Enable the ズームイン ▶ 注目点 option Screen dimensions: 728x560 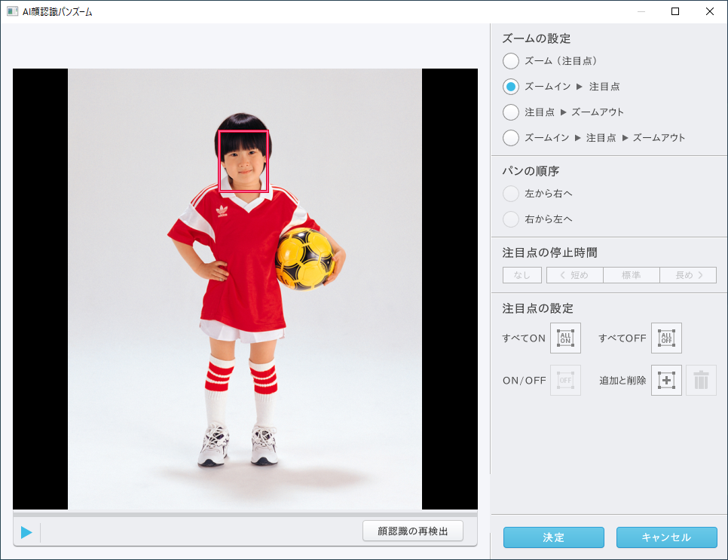pos(510,86)
